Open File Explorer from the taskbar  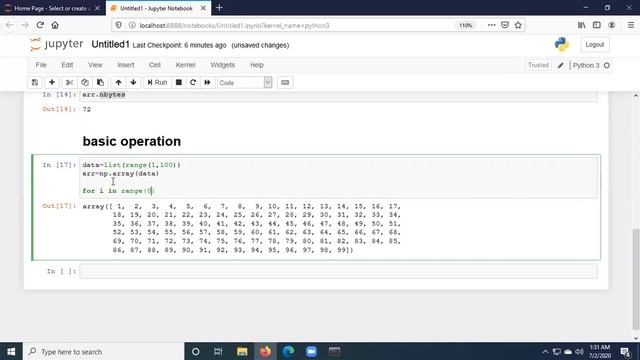click(x=242, y=351)
